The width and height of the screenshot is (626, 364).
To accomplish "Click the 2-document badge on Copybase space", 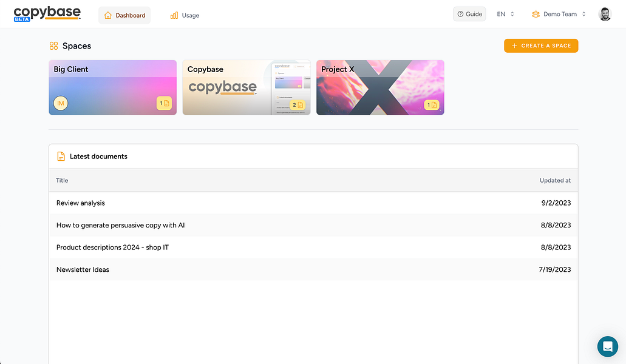I will pyautogui.click(x=296, y=104).
